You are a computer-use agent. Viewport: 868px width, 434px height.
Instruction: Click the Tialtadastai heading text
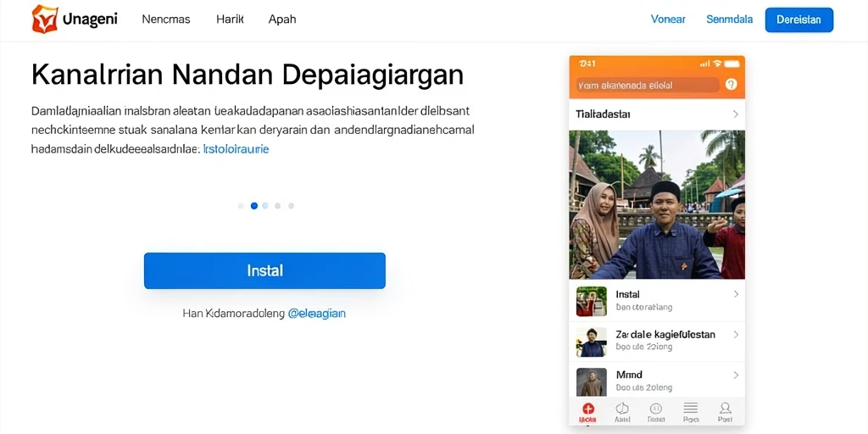604,114
